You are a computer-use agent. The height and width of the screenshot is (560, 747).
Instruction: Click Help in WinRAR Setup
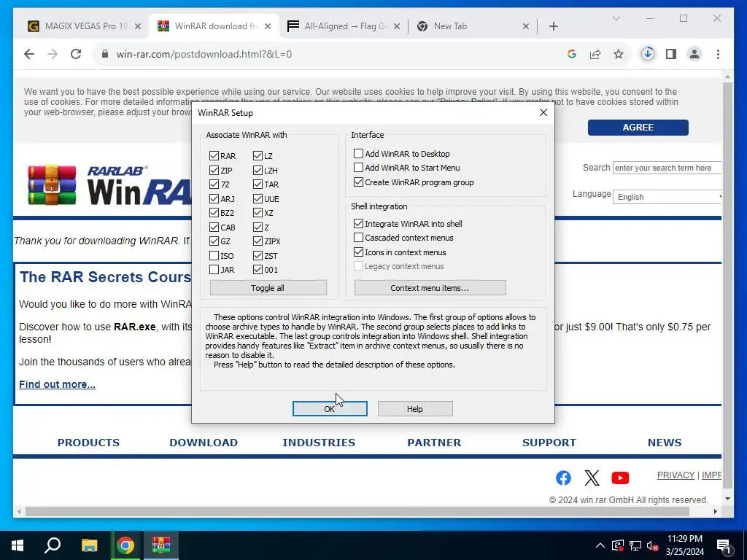click(415, 408)
